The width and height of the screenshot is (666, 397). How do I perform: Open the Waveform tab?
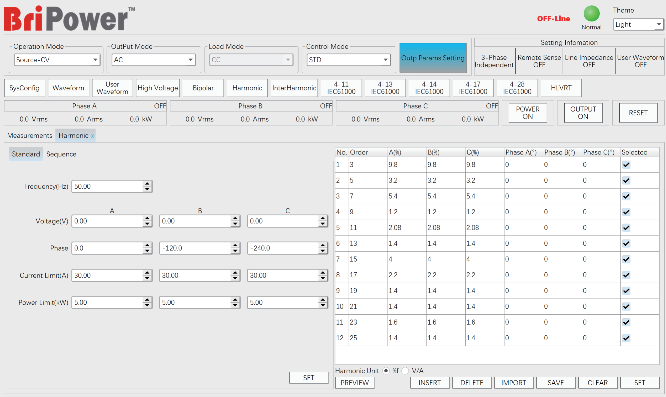(x=68, y=88)
